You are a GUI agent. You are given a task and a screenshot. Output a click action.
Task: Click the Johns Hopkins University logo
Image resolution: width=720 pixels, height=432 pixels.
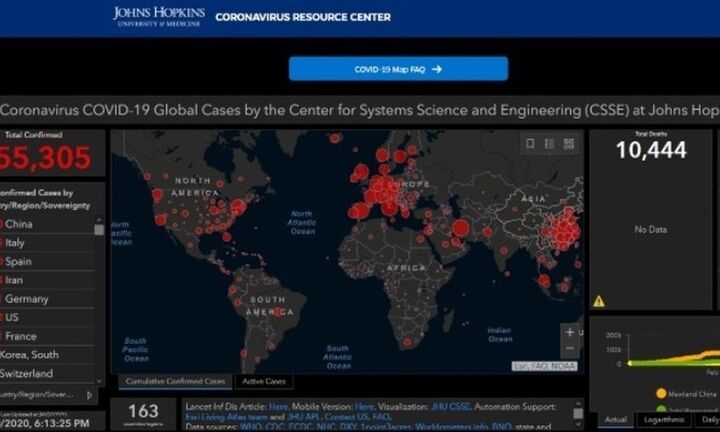159,17
